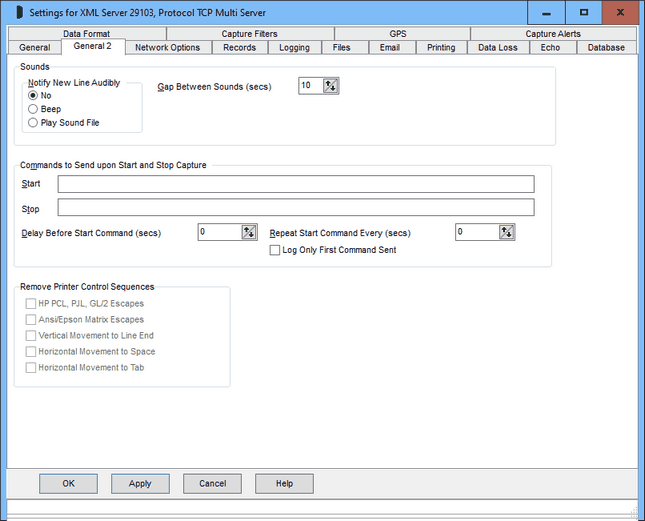Click Repeat Start Command Every spinner
Screen dimensions: 645x521
coord(506,232)
